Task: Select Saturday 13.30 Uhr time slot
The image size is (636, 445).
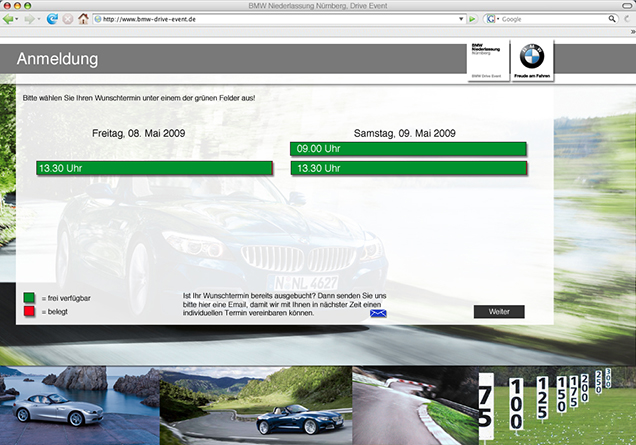Action: (x=408, y=168)
